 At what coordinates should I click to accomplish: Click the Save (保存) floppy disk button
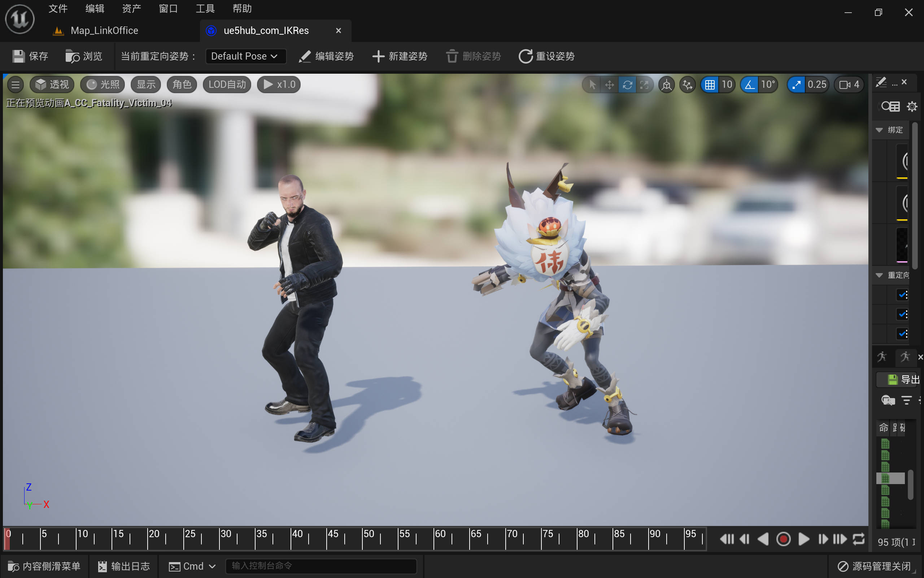(30, 56)
